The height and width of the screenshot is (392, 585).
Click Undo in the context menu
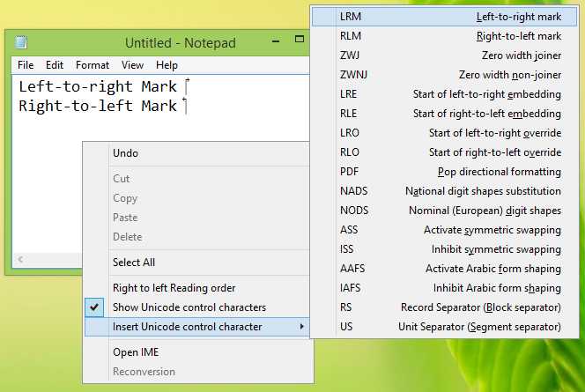(x=125, y=153)
